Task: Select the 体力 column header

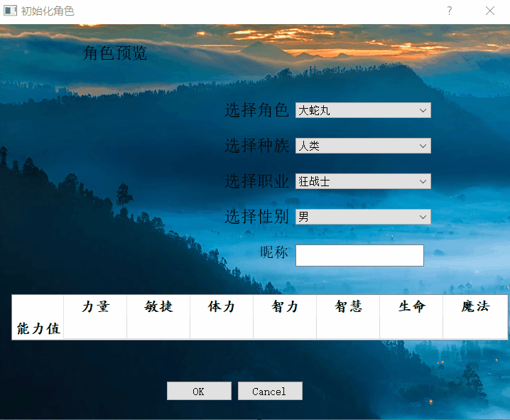Action: tap(222, 306)
